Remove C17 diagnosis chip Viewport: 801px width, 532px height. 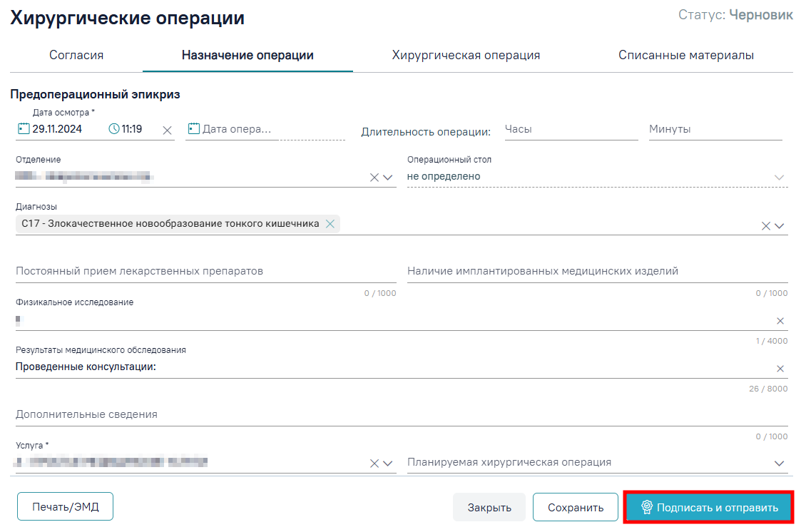330,224
